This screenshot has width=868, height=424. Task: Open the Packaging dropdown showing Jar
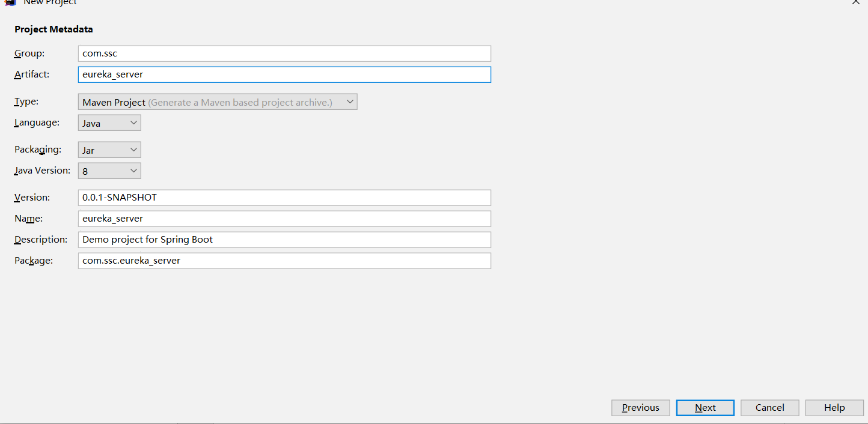tap(109, 150)
